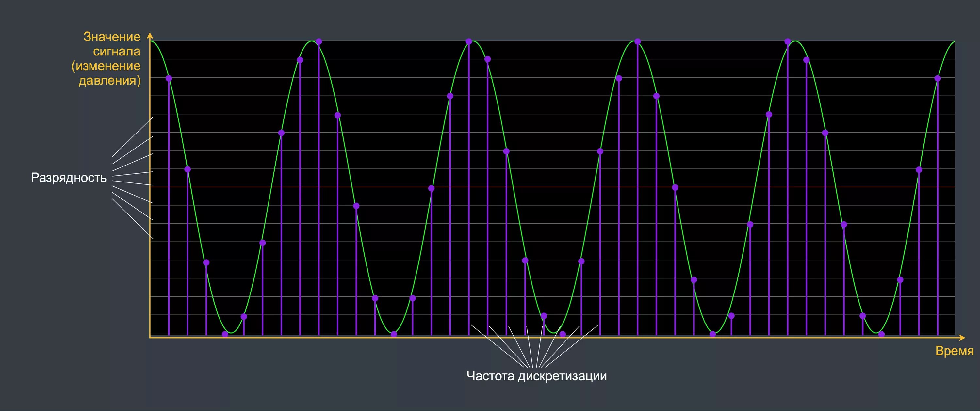Viewport: 980px width, 411px height.
Task: Click the sample dot at the fourth peak's top
Action: point(788,41)
